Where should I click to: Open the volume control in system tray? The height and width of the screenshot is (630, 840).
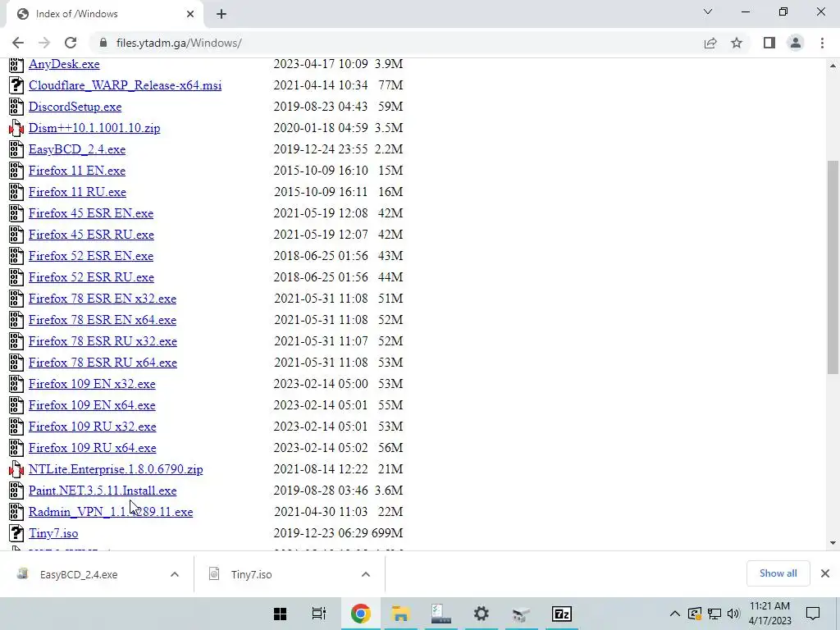point(733,614)
